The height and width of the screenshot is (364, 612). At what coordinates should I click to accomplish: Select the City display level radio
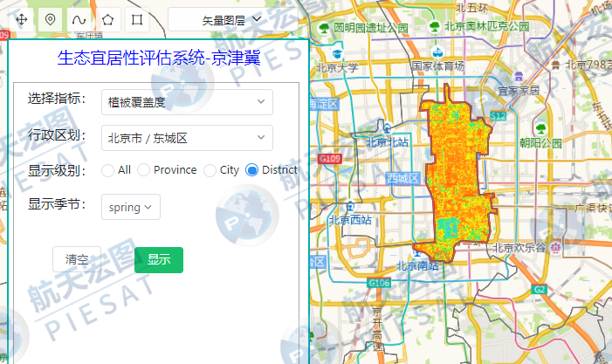click(210, 170)
